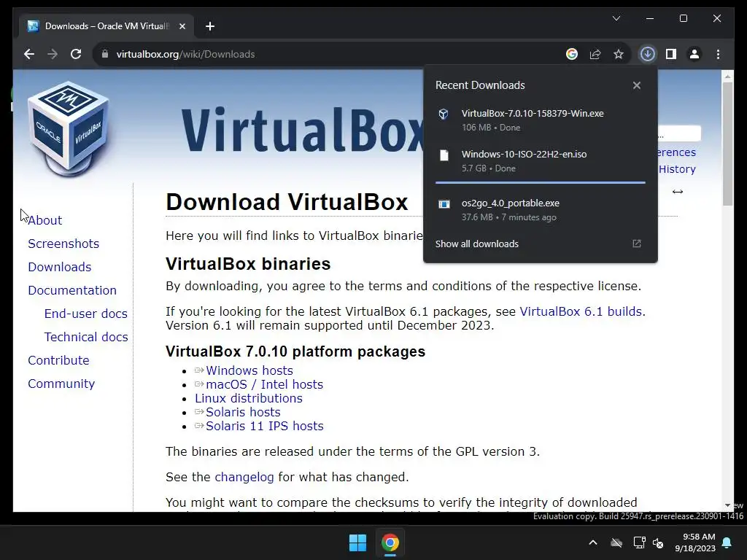747x560 pixels.
Task: Click the muted volume tray icon
Action: (659, 542)
